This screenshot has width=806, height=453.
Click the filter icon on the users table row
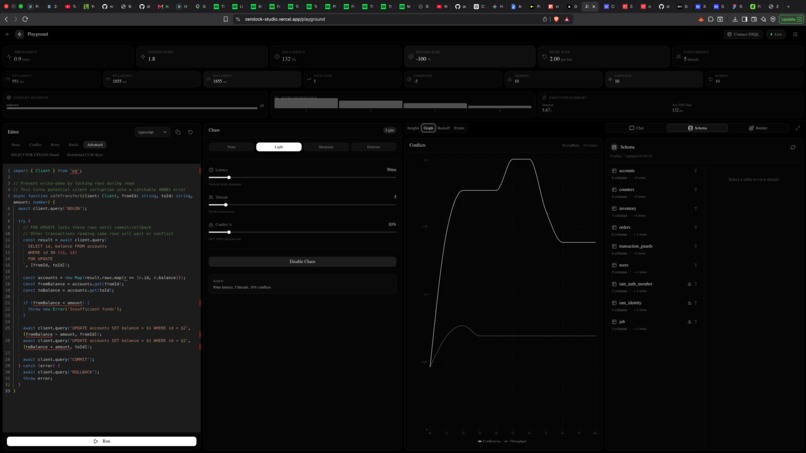[x=695, y=265]
